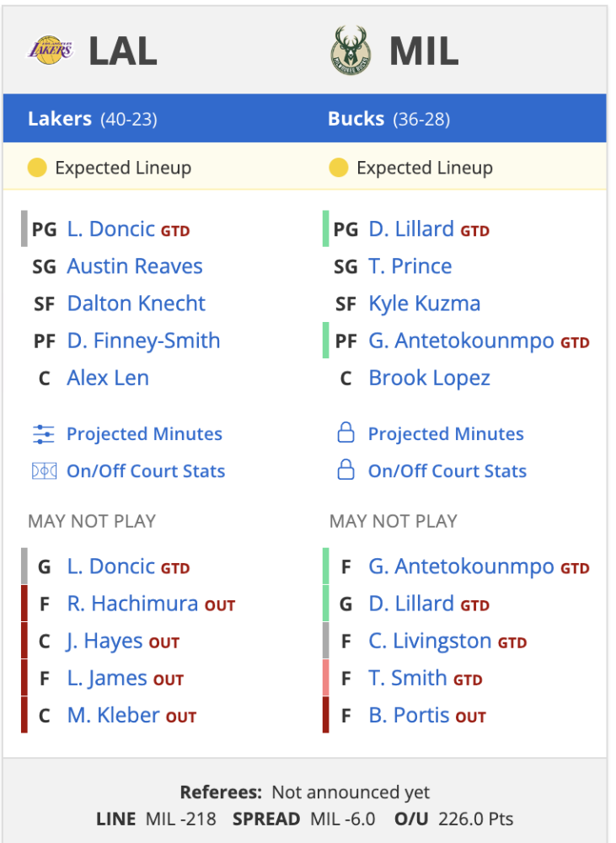Select Kyle Kuzma player link
The image size is (616, 843).
click(x=425, y=303)
